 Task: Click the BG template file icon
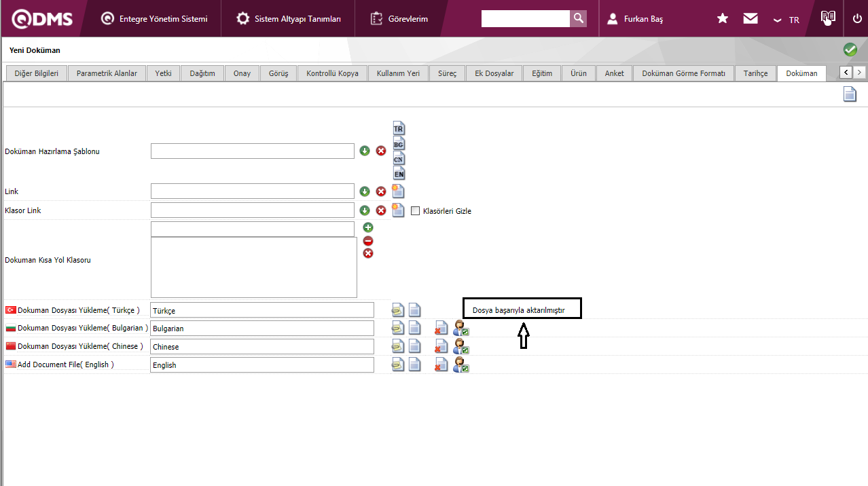click(x=399, y=143)
